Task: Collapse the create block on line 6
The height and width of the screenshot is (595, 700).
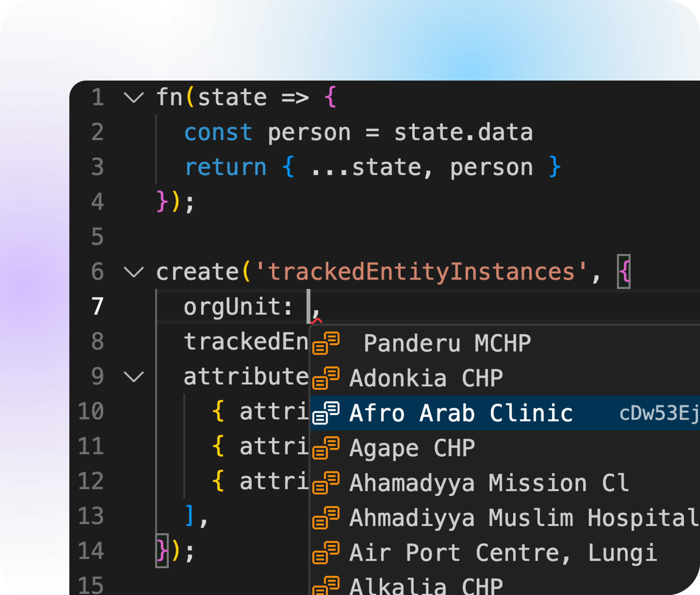Action: coord(133,272)
